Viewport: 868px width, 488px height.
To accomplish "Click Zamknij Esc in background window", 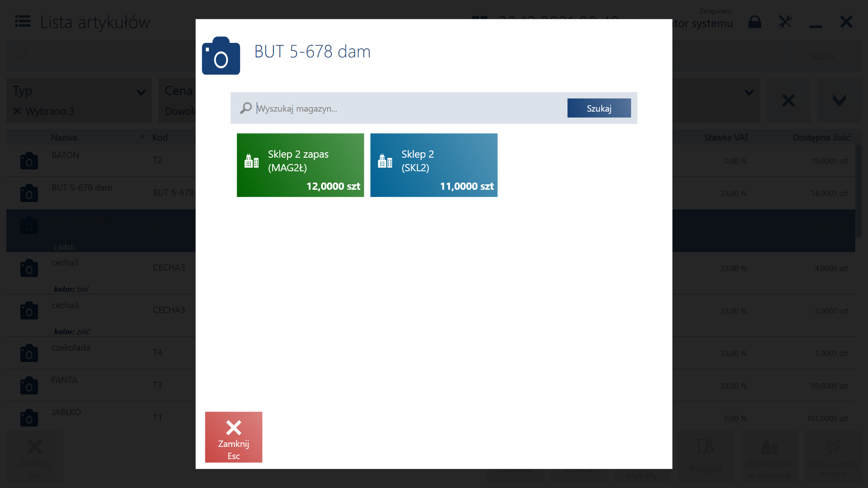I will (x=35, y=456).
